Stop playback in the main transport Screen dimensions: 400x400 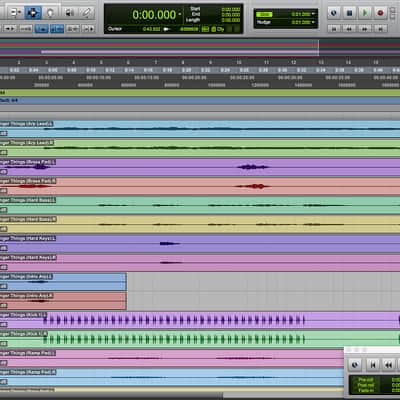(349, 13)
